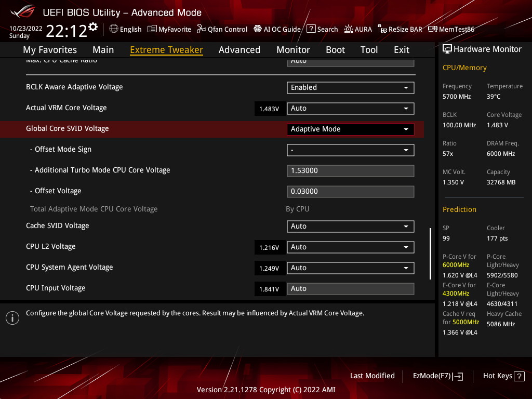The height and width of the screenshot is (399, 532).
Task: Click the ROG logo icon
Action: (x=23, y=11)
